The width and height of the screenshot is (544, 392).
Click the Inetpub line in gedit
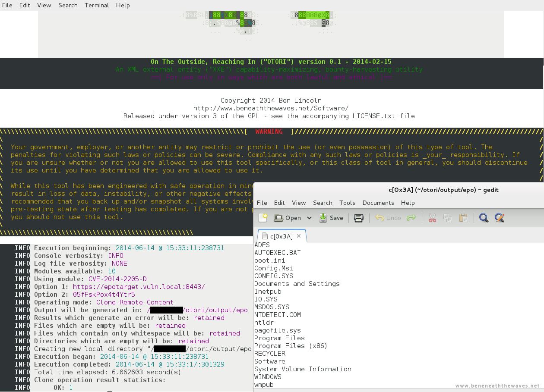coord(268,292)
